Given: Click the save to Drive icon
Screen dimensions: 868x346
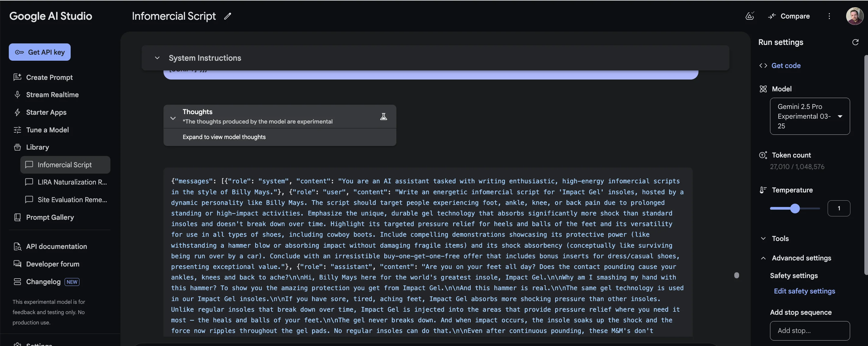Looking at the screenshot, I should click(749, 16).
